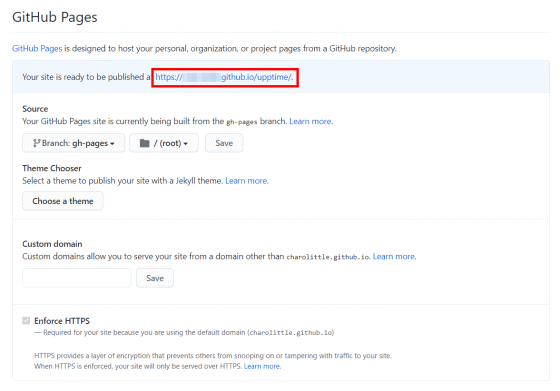Expand the / (root) folder dropdown

point(164,143)
